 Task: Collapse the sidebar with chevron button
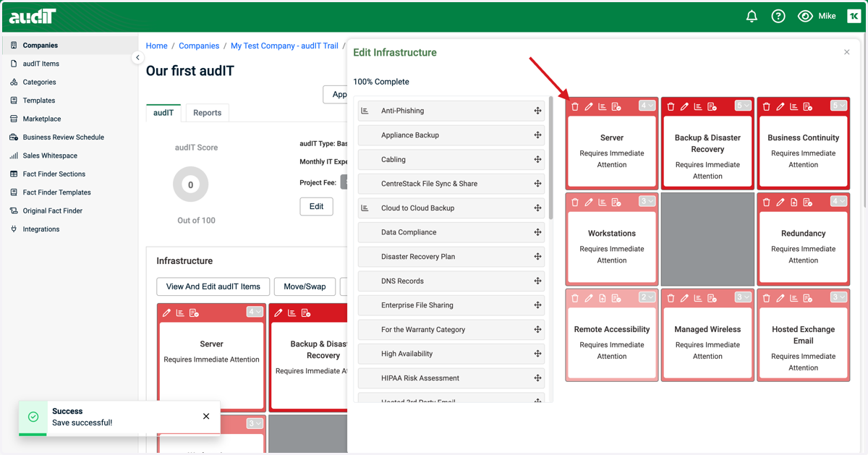click(137, 57)
